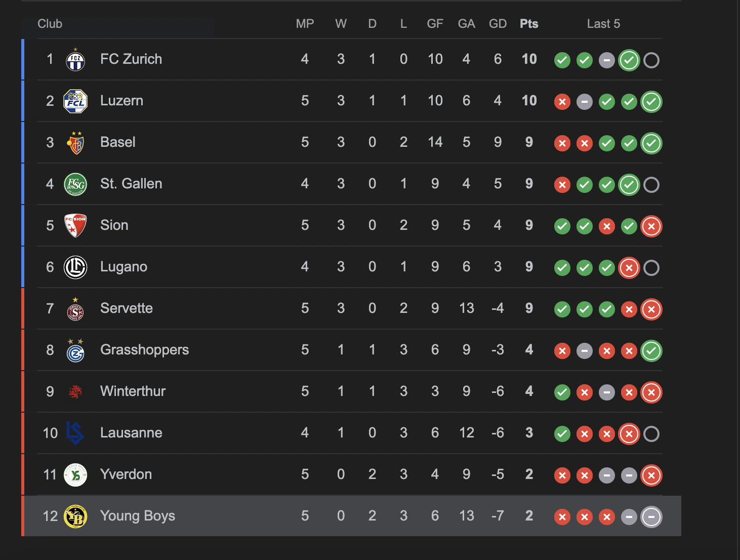Viewport: 740px width, 560px height.
Task: Click the Sion club shield logo
Action: pyautogui.click(x=75, y=225)
